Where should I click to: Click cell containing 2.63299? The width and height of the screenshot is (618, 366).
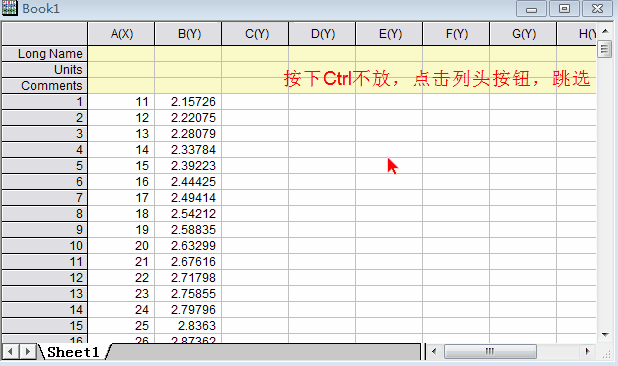[x=188, y=245]
